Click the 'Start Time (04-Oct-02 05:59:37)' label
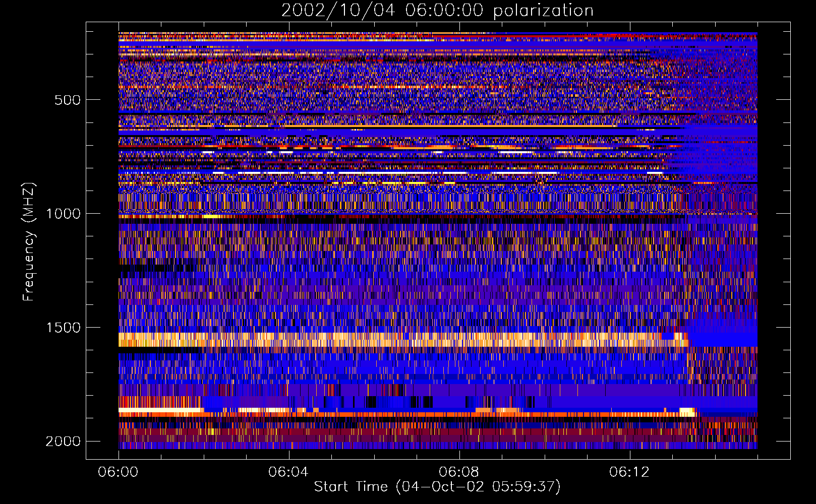 (437, 487)
